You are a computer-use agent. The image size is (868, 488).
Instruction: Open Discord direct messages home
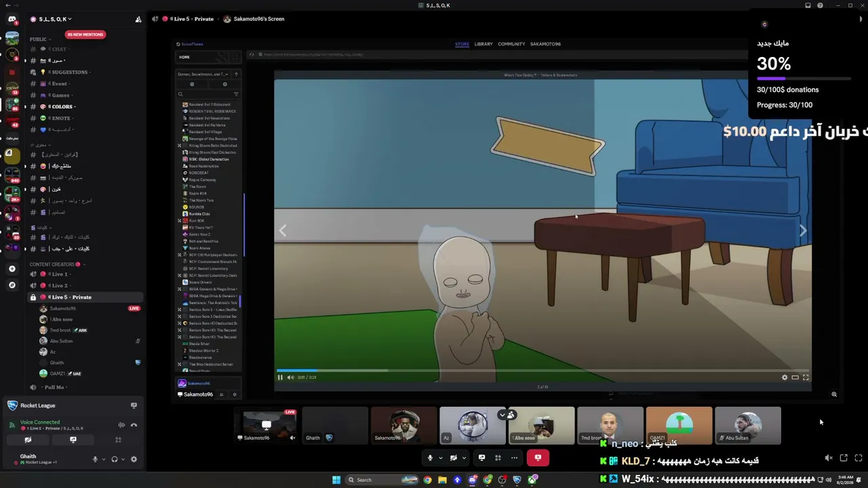pyautogui.click(x=12, y=19)
